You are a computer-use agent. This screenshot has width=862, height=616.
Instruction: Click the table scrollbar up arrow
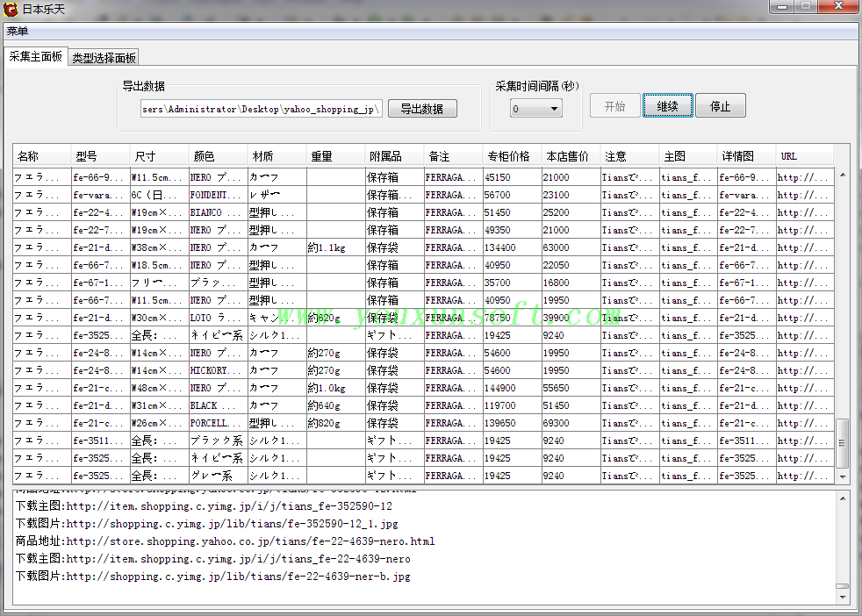click(843, 175)
